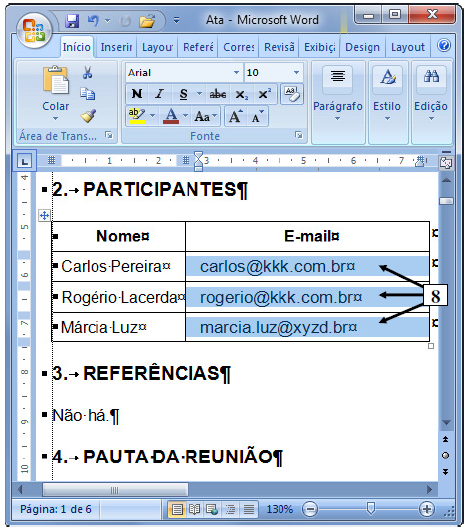This screenshot has height=530, width=469.
Task: Clear formatting with eraser icon
Action: click(292, 94)
